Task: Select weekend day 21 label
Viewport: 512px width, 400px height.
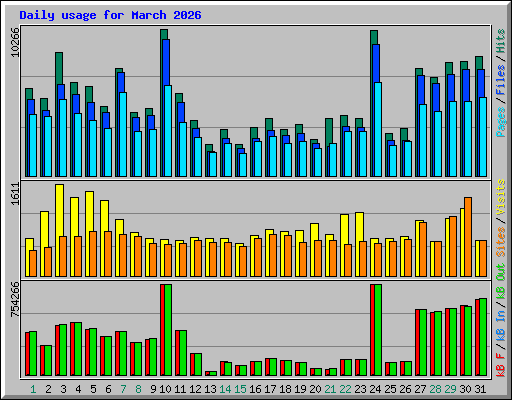Action: (330, 389)
